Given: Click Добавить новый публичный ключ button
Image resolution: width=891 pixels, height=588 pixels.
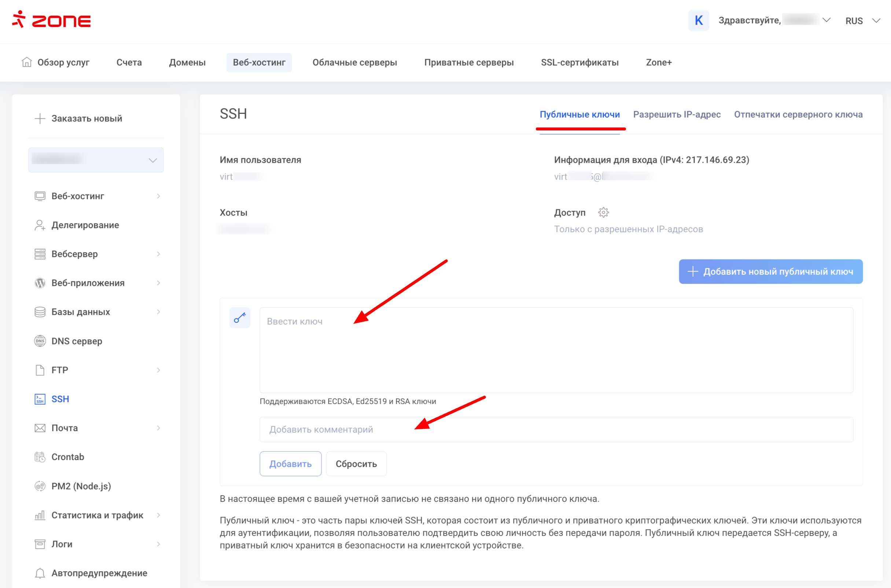Looking at the screenshot, I should [770, 271].
